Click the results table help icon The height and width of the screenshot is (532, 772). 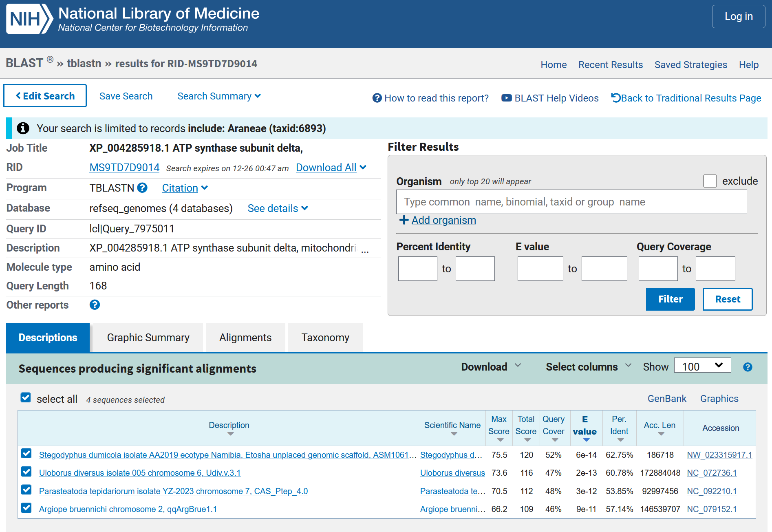point(747,367)
